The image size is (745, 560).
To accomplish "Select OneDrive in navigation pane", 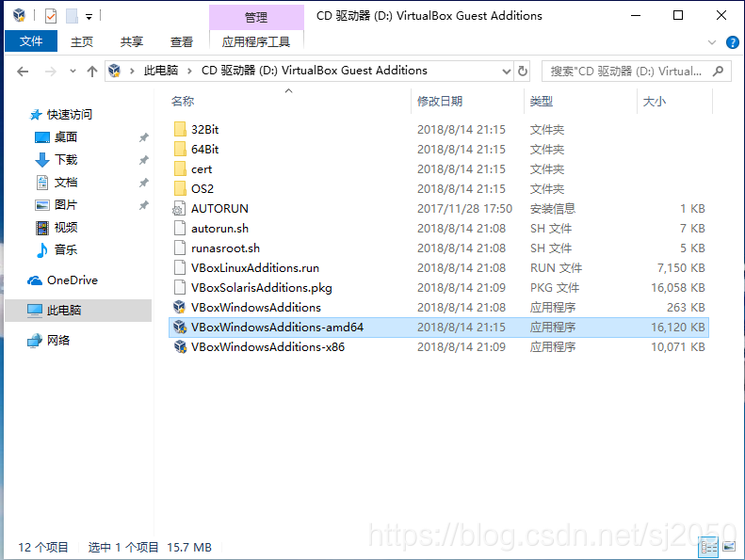I will 73,280.
